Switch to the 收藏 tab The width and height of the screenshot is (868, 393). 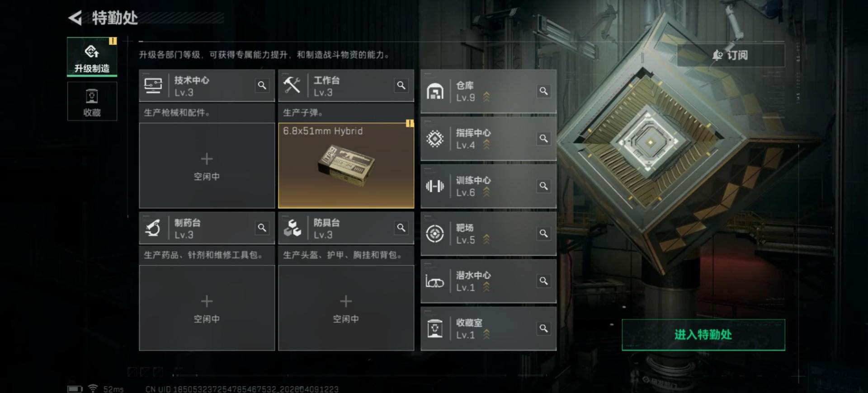92,102
